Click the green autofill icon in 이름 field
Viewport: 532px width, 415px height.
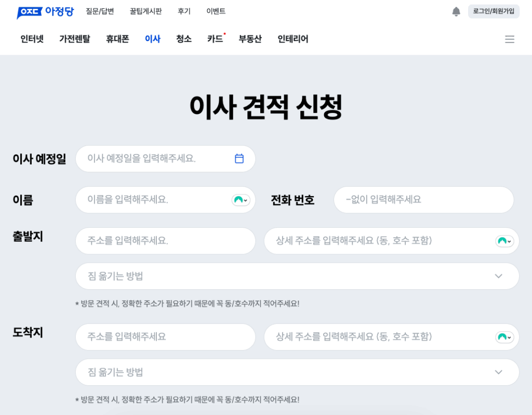(241, 200)
